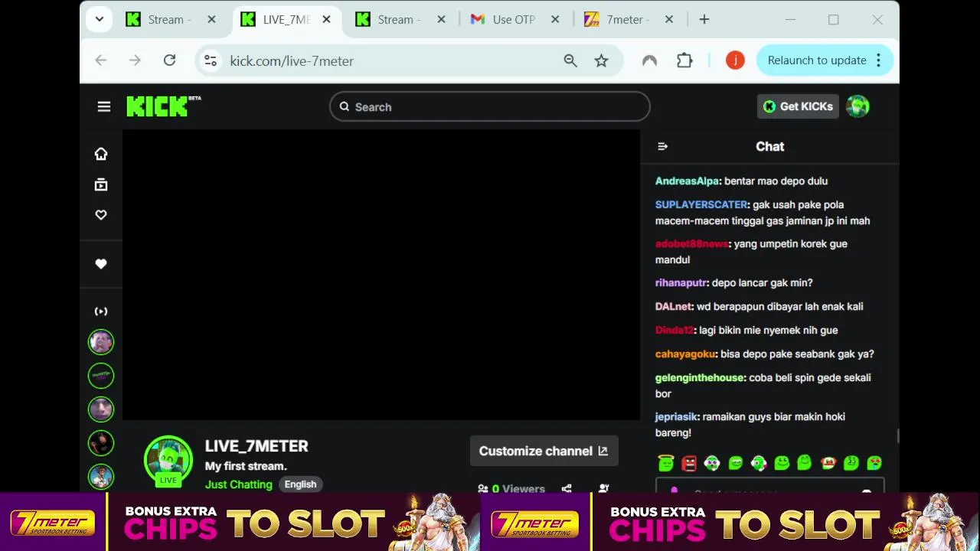Click the user profile avatar top right

tap(857, 106)
